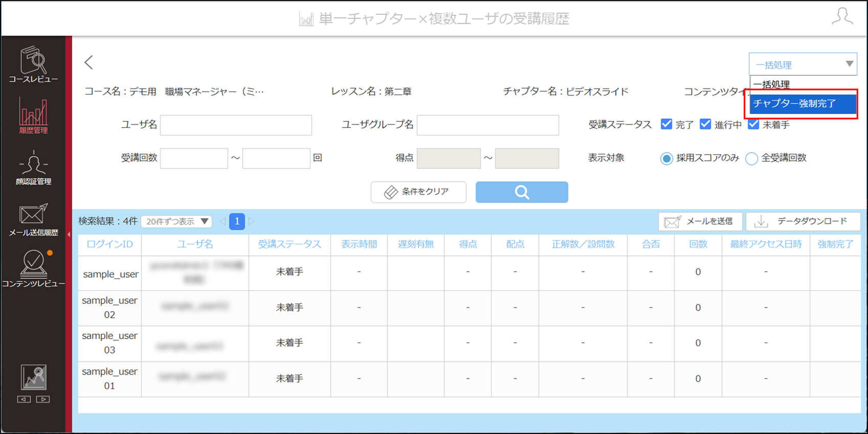This screenshot has width=868, height=434.
Task: Sort by the 受講ステータス column header
Action: click(290, 244)
